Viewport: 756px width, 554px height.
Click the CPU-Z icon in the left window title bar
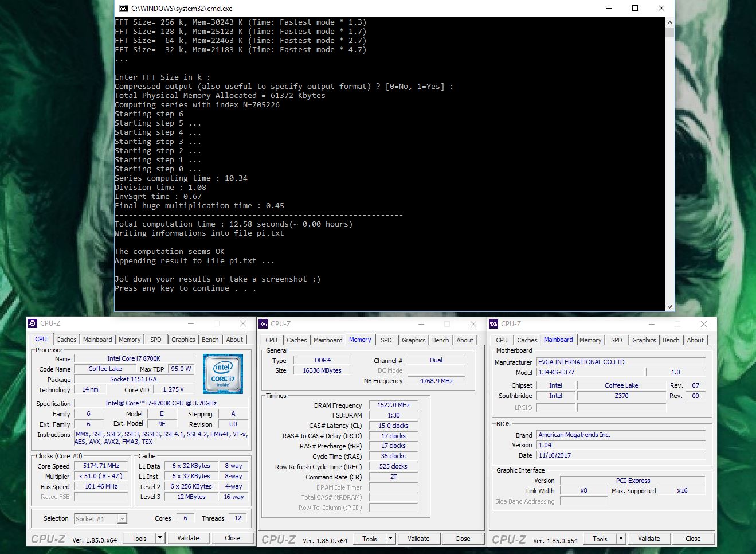tap(33, 323)
